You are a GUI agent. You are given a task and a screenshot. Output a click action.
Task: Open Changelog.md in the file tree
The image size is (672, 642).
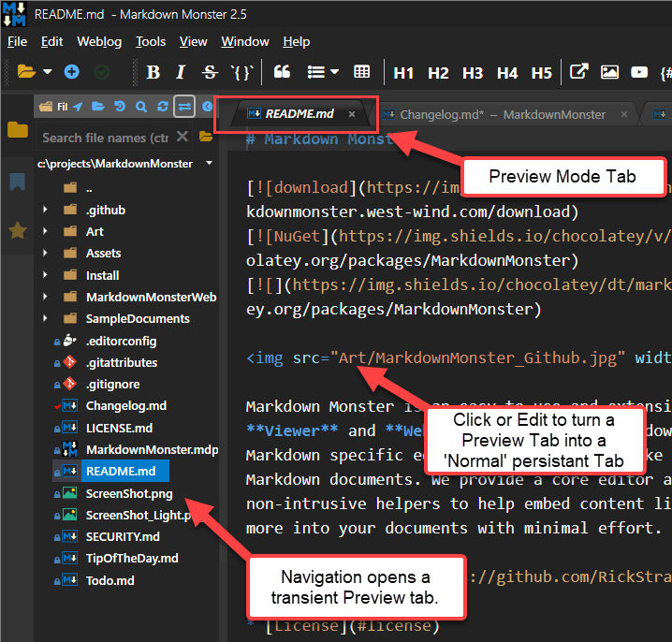click(126, 405)
